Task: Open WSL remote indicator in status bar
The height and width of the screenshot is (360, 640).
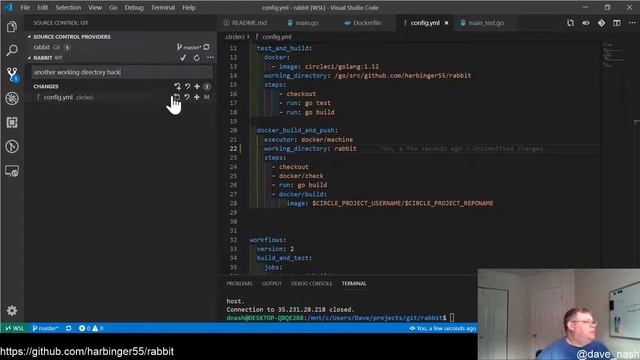Action: [x=15, y=328]
